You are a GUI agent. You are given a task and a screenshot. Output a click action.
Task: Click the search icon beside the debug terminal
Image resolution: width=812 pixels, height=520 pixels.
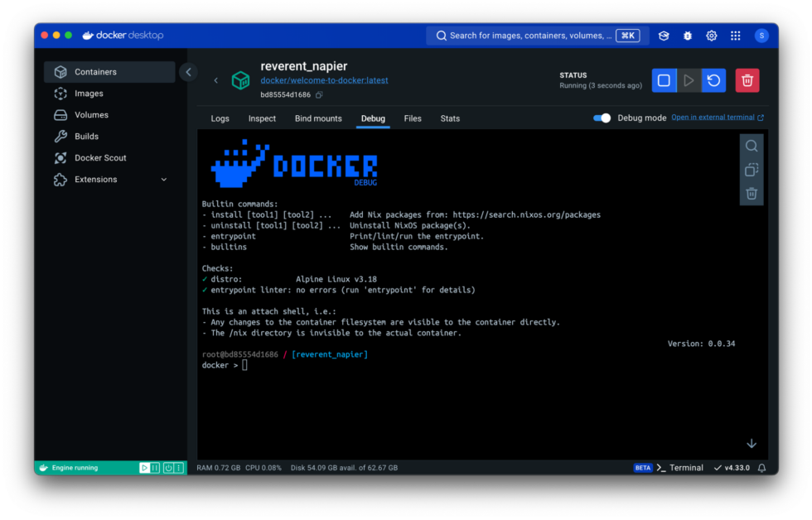[x=751, y=145]
